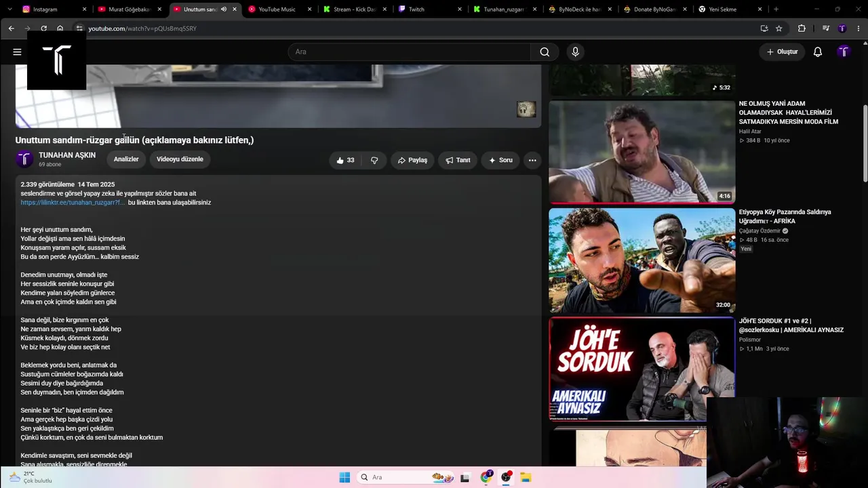
Task: Open the Polismor channel link
Action: point(750,340)
